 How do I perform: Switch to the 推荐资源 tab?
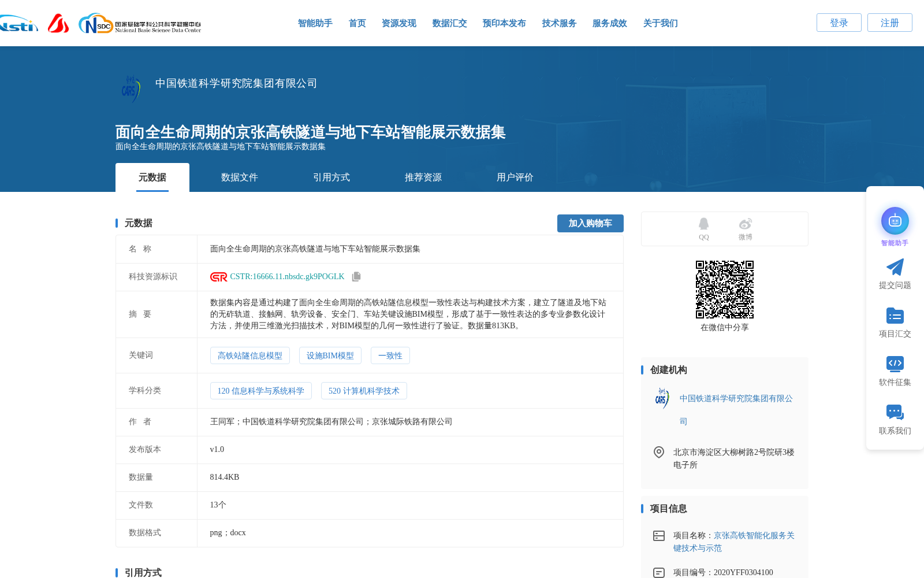click(x=423, y=177)
